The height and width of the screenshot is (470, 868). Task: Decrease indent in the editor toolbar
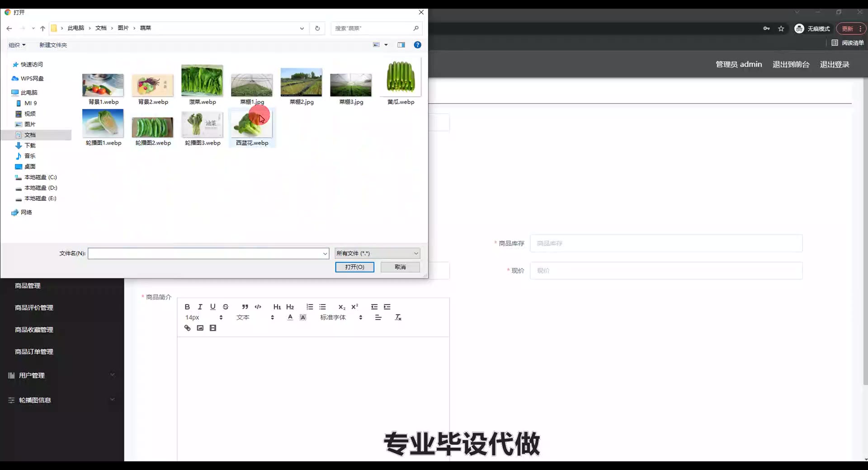pos(374,307)
